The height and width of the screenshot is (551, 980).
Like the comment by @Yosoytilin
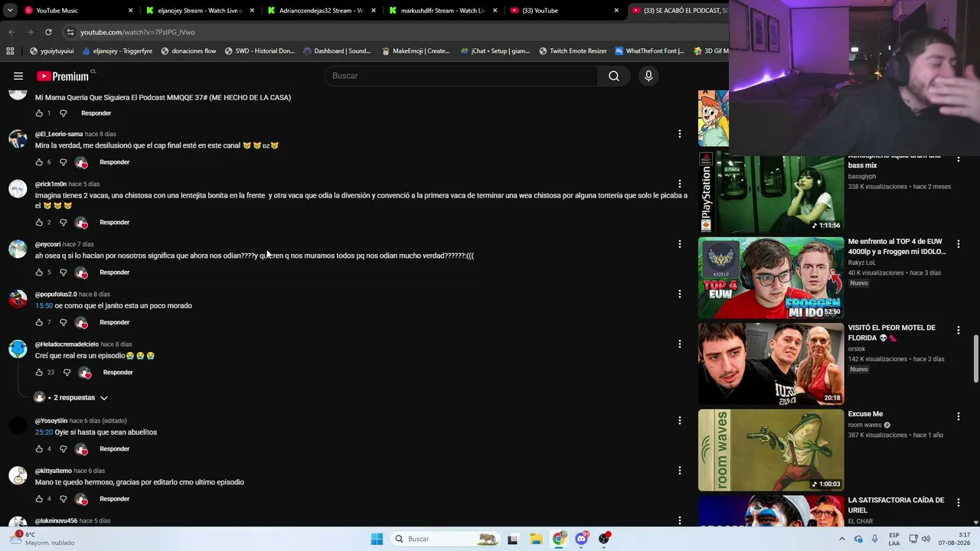(x=39, y=449)
